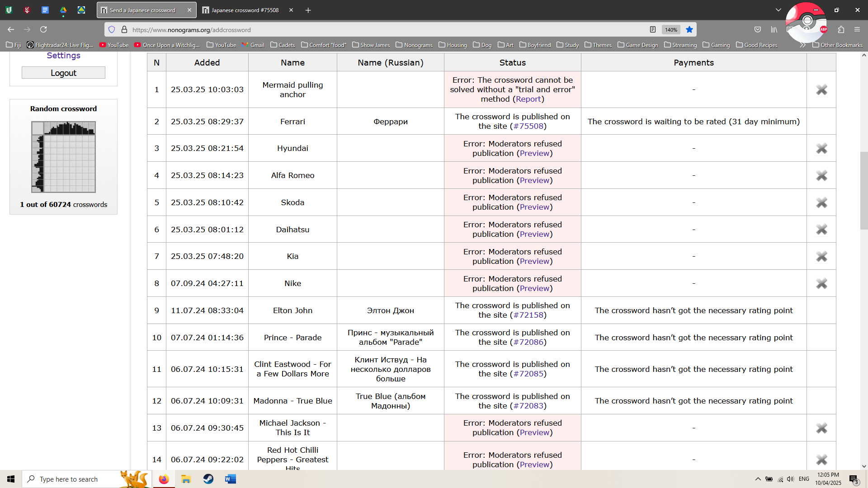Open Word from the taskbar
The image size is (868, 488).
pos(231,479)
